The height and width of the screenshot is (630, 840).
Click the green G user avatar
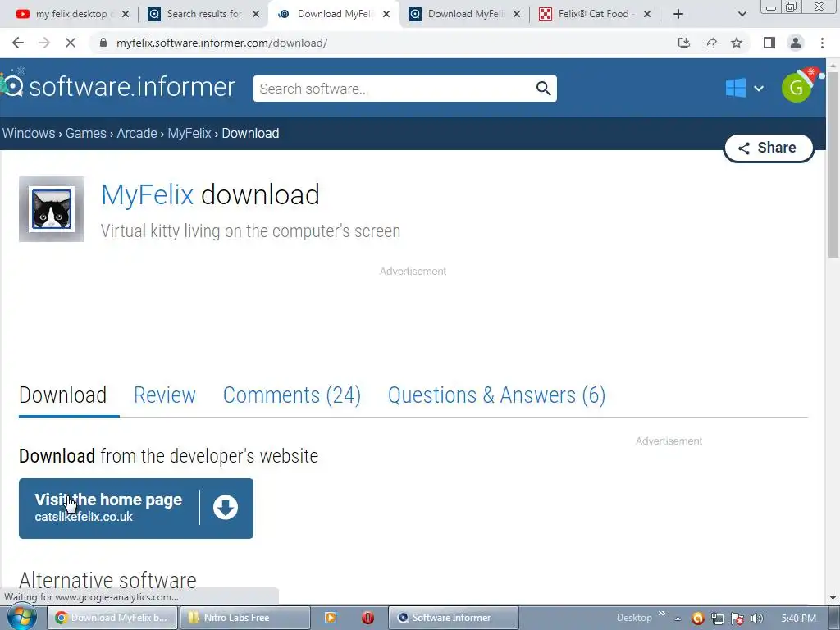797,88
